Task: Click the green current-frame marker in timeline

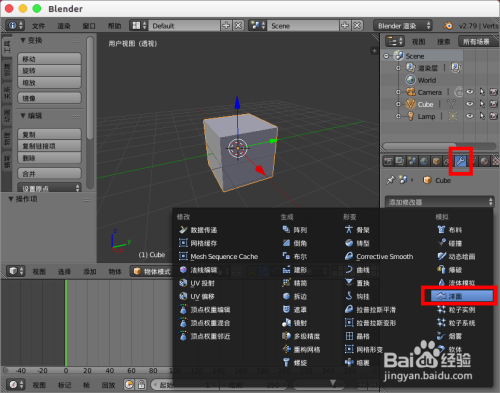Action: point(66,323)
